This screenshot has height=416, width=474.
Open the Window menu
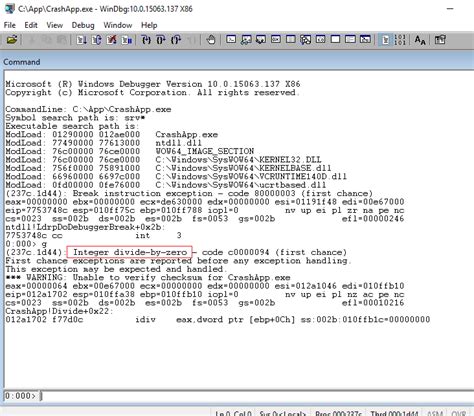tap(118, 25)
